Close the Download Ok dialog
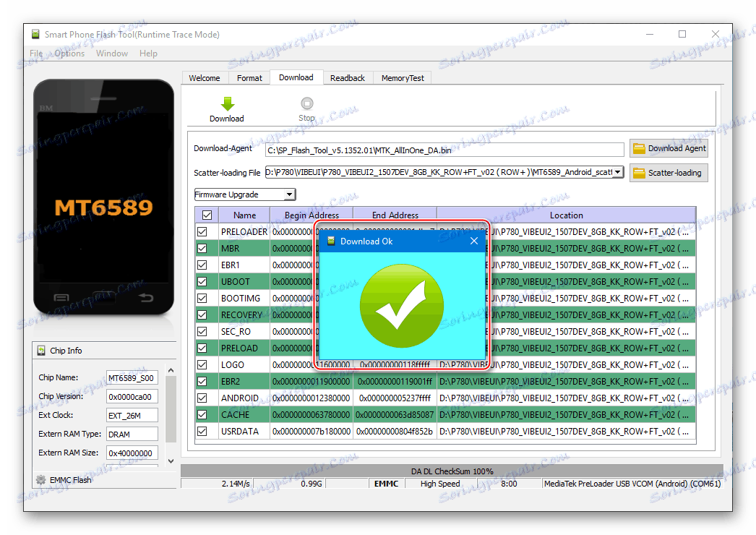This screenshot has width=756, height=535. click(474, 241)
